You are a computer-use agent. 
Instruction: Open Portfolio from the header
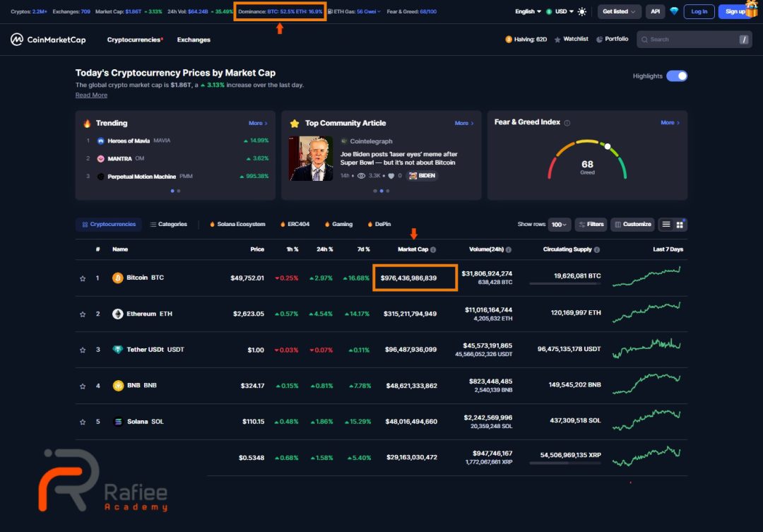[612, 39]
